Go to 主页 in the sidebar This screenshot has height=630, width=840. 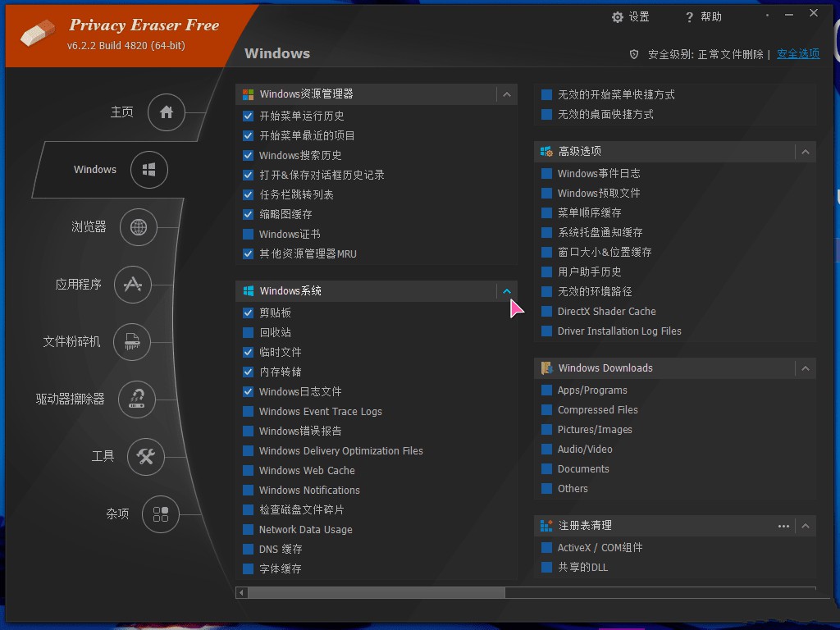pos(121,112)
